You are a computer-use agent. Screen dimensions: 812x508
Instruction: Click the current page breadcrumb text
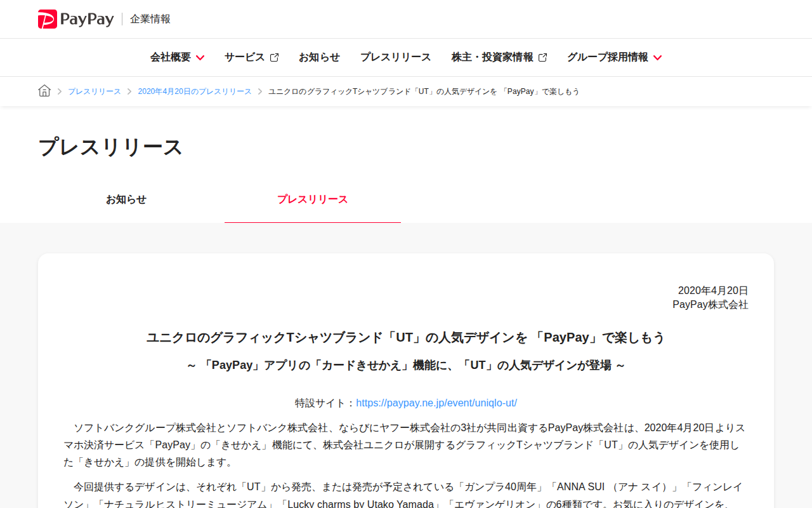[x=424, y=91]
